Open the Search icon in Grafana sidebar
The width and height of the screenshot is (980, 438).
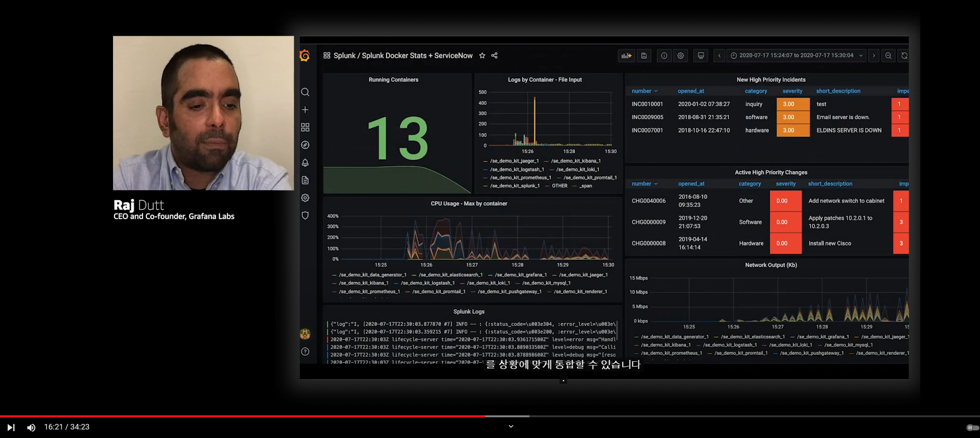coord(305,92)
